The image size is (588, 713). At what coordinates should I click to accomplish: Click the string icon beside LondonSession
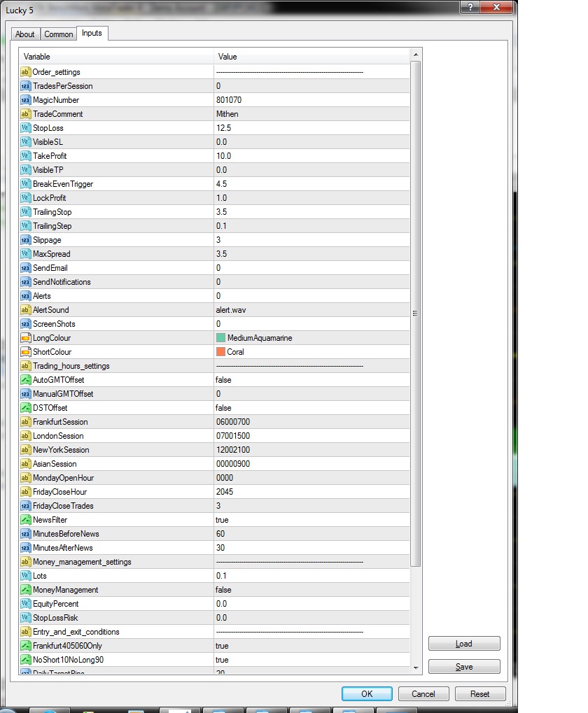[x=25, y=436]
